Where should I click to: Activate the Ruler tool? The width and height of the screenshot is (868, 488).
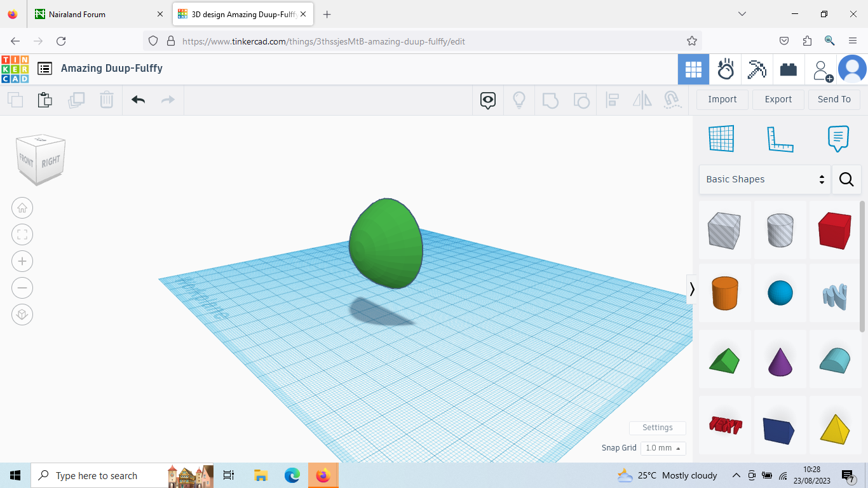tap(780, 139)
